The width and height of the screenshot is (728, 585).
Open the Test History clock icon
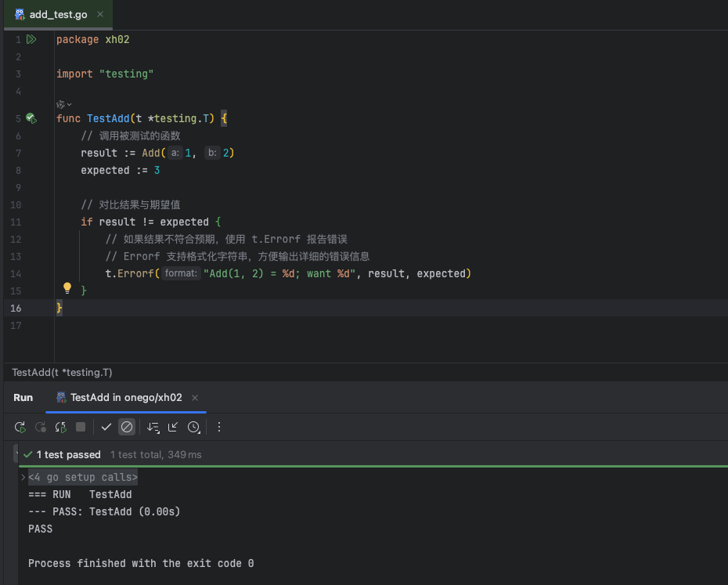[x=193, y=427]
